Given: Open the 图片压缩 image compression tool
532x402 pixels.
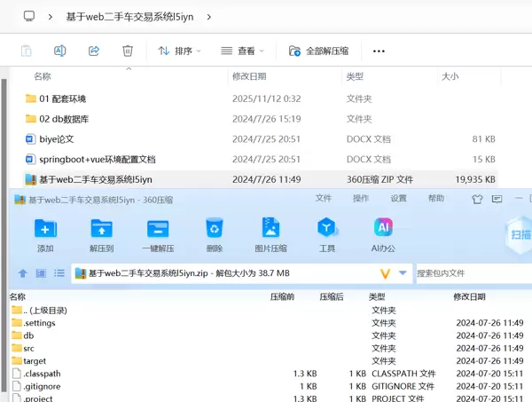Looking at the screenshot, I should click(270, 229).
